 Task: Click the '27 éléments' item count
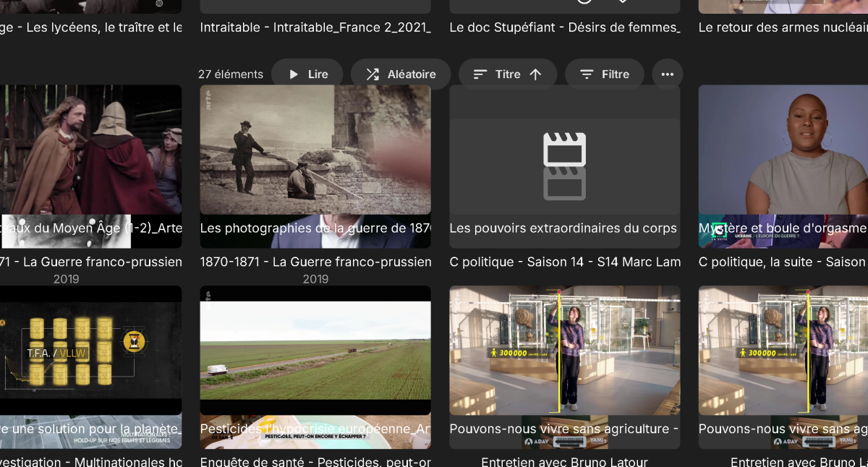point(231,74)
